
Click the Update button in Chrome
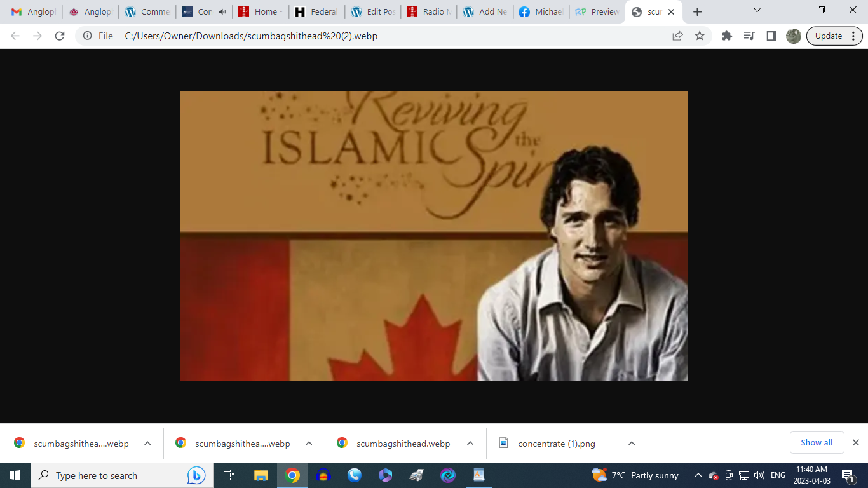click(834, 36)
